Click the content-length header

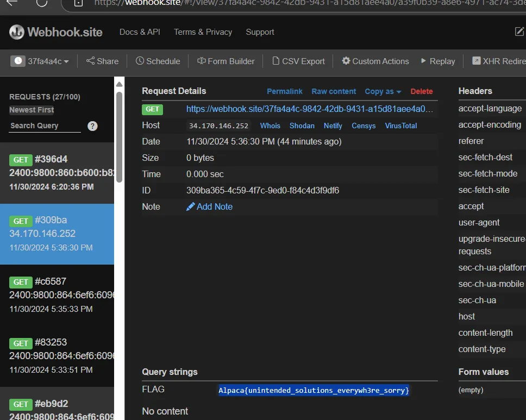[x=485, y=333]
